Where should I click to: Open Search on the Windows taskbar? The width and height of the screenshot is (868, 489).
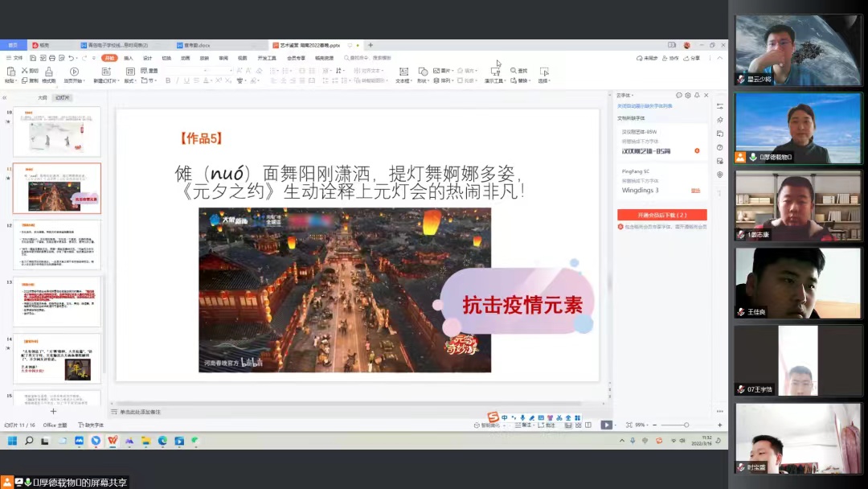(x=29, y=441)
